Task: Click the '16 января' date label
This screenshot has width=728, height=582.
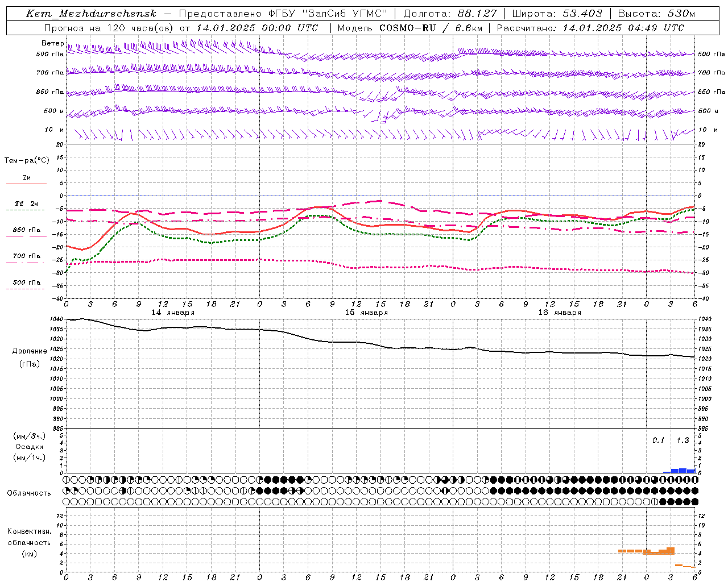Action: tap(560, 313)
